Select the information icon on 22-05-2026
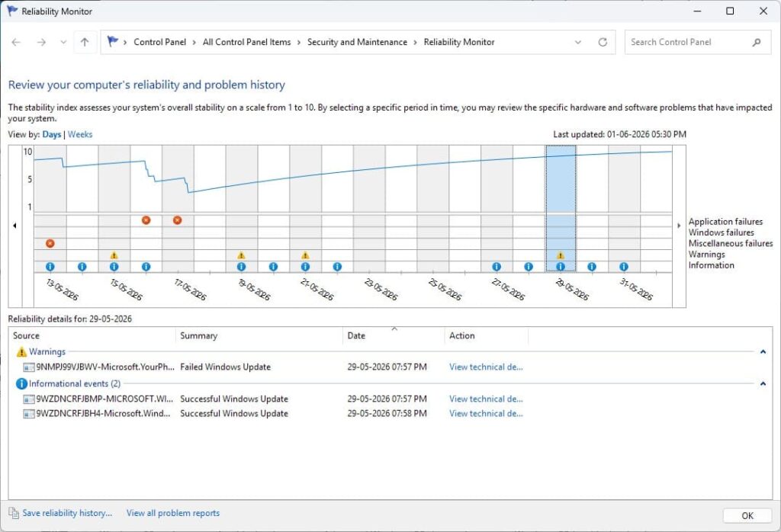781x532 pixels. point(337,267)
